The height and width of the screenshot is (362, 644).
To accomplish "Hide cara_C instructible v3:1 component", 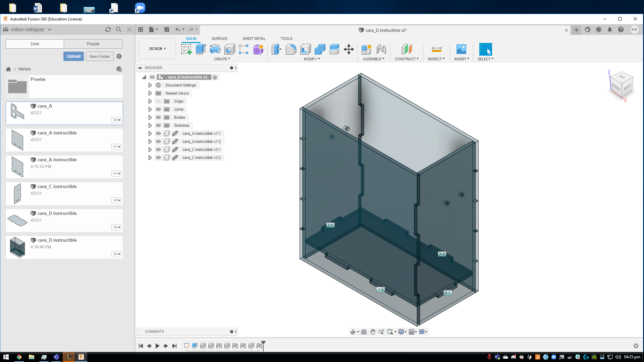I will coord(158,149).
